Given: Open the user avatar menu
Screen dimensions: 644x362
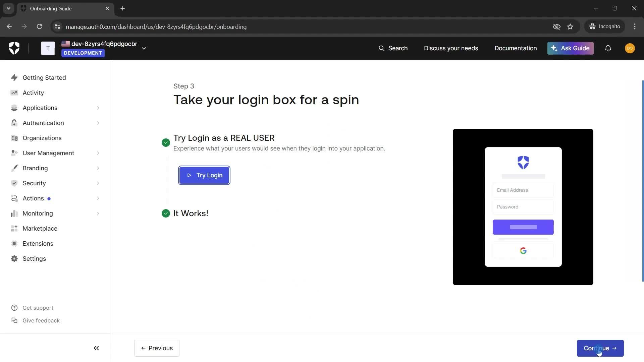Looking at the screenshot, I should pos(630,48).
